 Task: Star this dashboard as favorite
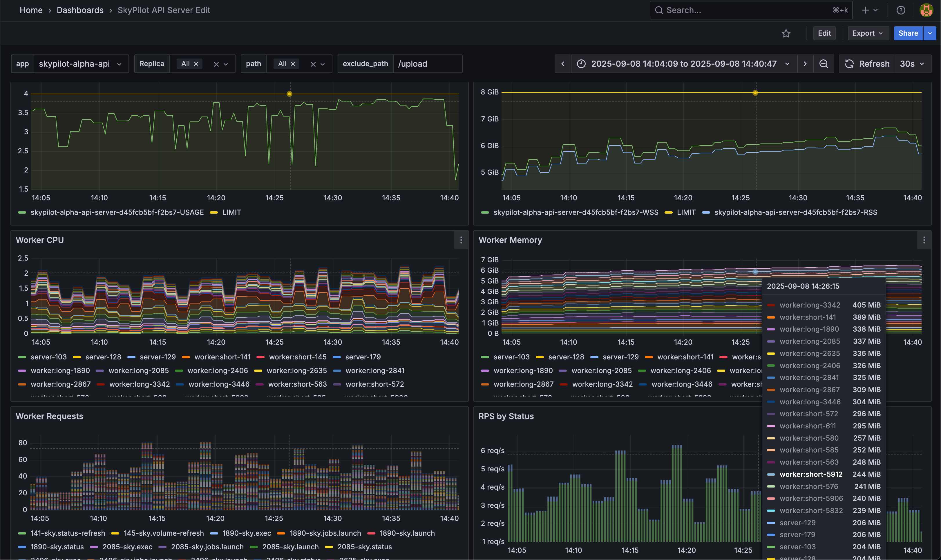coord(786,33)
